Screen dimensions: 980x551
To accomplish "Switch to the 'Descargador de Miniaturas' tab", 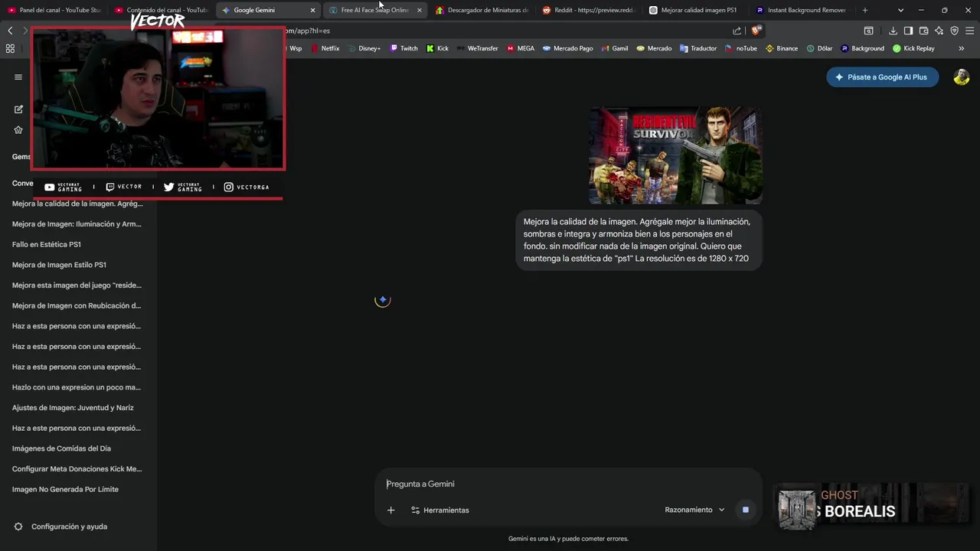I will coord(481,10).
